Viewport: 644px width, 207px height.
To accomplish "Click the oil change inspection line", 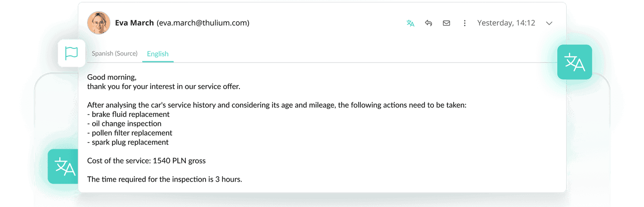I will [124, 124].
